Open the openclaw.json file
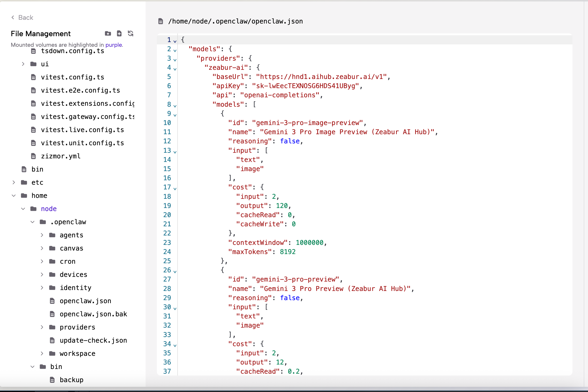Viewport: 588px width, 392px height. click(x=85, y=301)
